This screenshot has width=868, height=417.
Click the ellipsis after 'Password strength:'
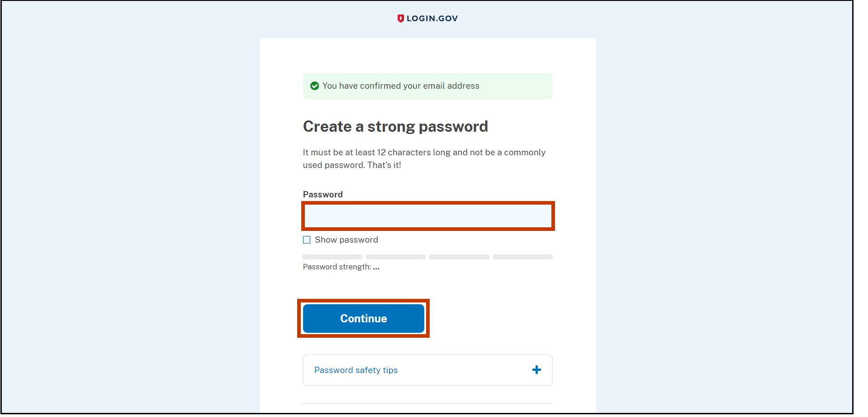376,268
